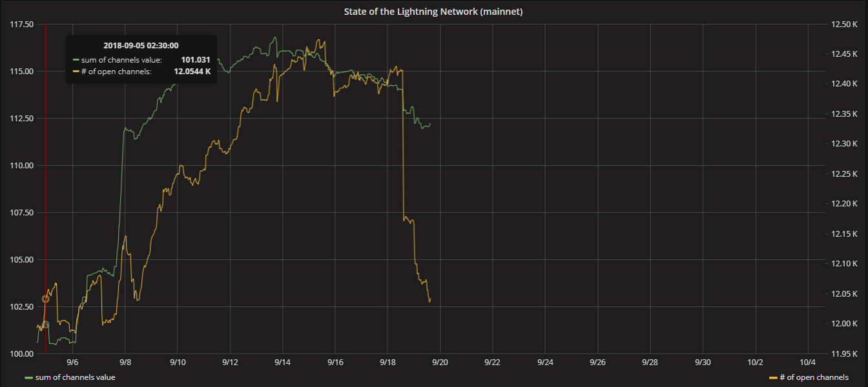Click the x-axis label '9/30'

(703, 362)
